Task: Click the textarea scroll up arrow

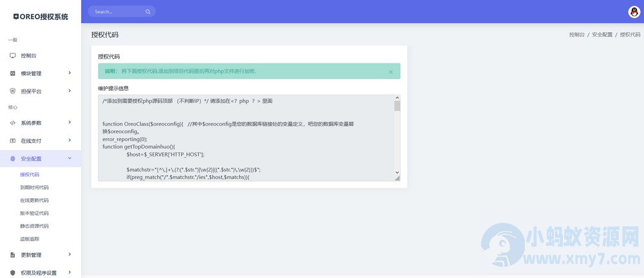Action: pyautogui.click(x=397, y=98)
